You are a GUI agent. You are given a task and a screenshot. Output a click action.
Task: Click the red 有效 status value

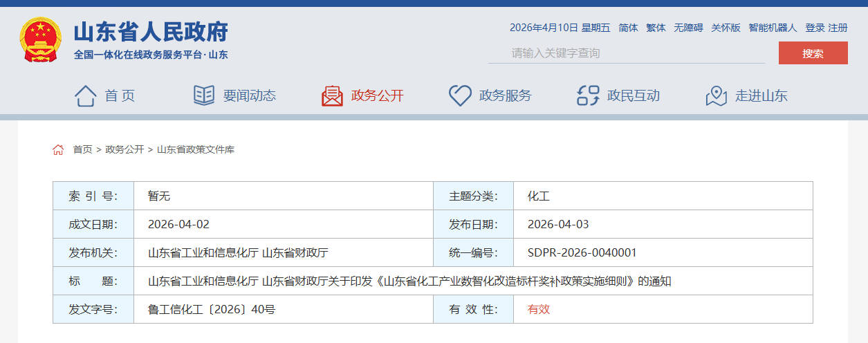click(x=539, y=310)
